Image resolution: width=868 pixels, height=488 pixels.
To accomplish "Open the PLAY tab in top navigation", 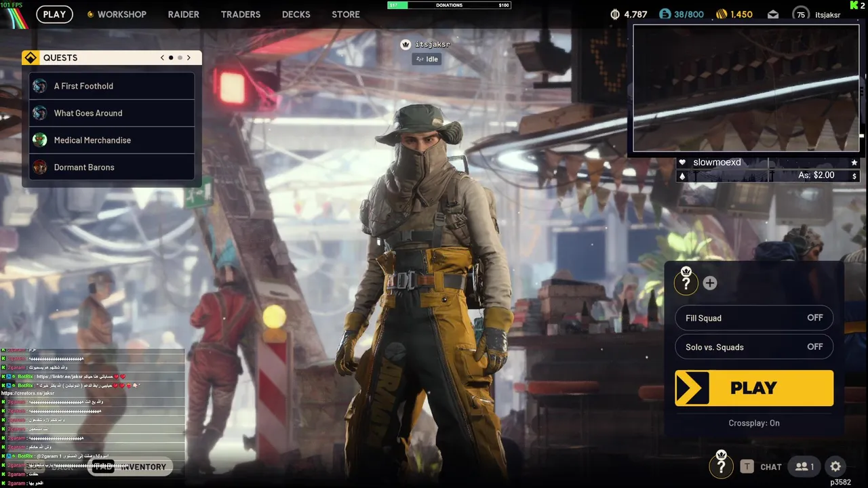I will [54, 14].
